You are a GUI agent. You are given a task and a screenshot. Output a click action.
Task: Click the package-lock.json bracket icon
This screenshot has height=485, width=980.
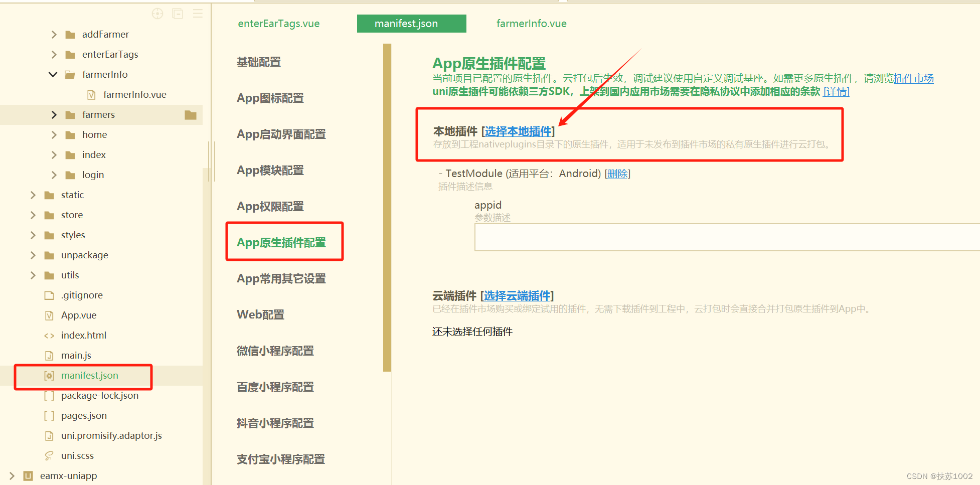pos(49,396)
